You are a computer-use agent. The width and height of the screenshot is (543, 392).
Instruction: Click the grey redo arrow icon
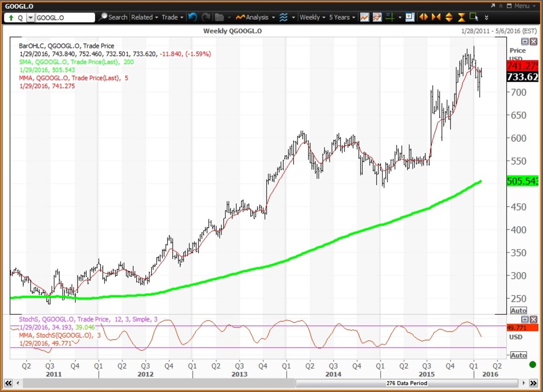(206, 17)
